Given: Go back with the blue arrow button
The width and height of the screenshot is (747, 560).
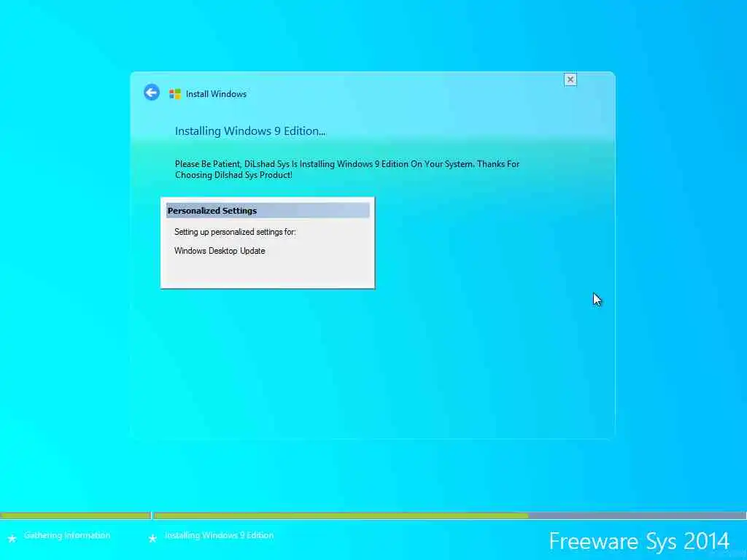Looking at the screenshot, I should 152,93.
